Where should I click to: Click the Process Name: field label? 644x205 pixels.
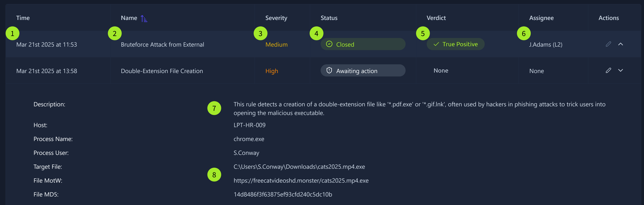[x=53, y=139]
